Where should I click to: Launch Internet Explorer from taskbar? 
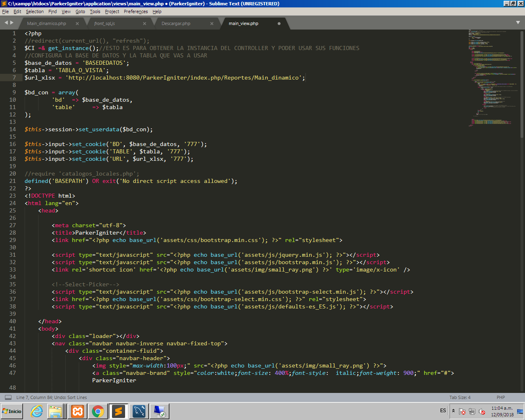(37, 411)
